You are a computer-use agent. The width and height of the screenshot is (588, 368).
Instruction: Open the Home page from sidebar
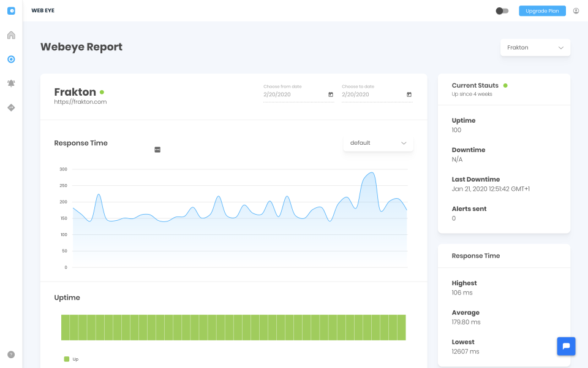11,35
